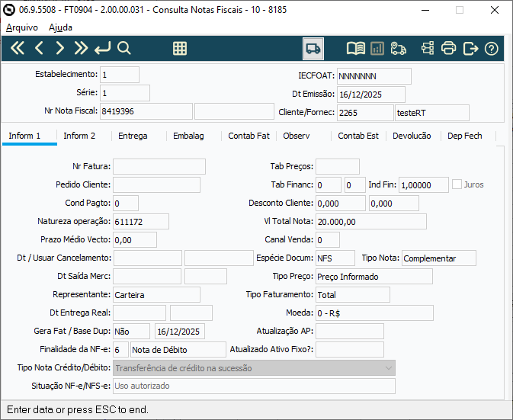Click the Tab Preços field
The height and width of the screenshot is (420, 513).
point(338,166)
